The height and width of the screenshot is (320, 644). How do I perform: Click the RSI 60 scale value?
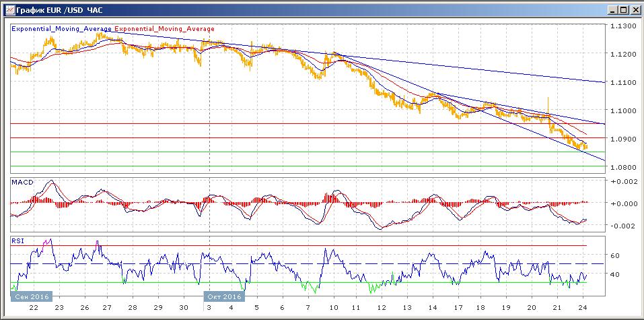click(x=614, y=256)
